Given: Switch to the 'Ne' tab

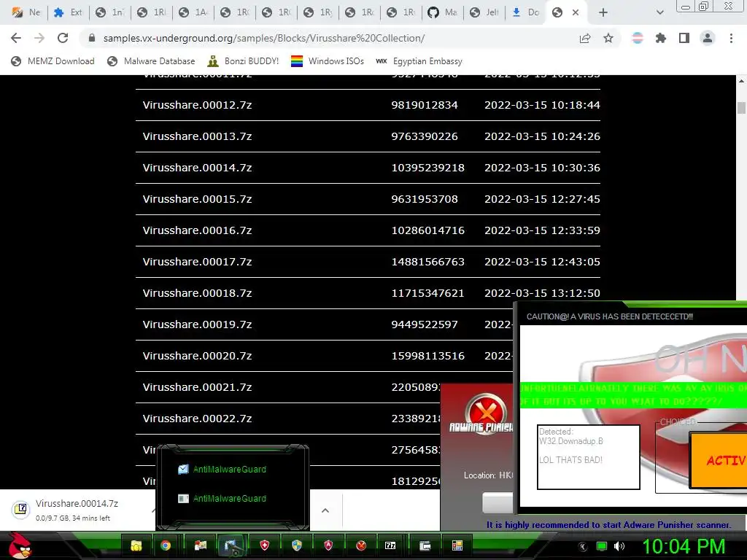Looking at the screenshot, I should pyautogui.click(x=26, y=12).
